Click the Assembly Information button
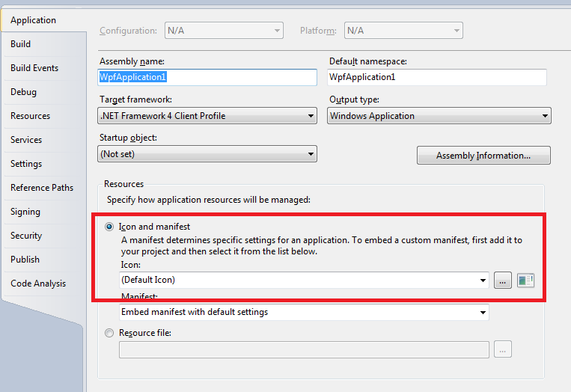571x392 pixels. coord(483,156)
